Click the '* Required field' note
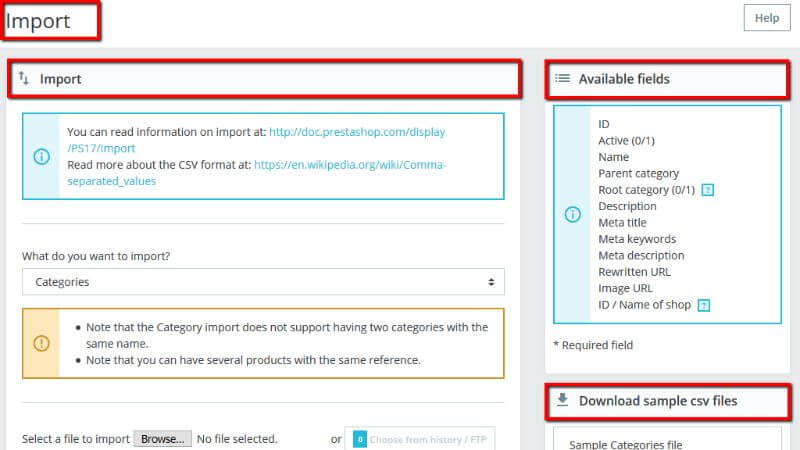800x450 pixels. 593,345
